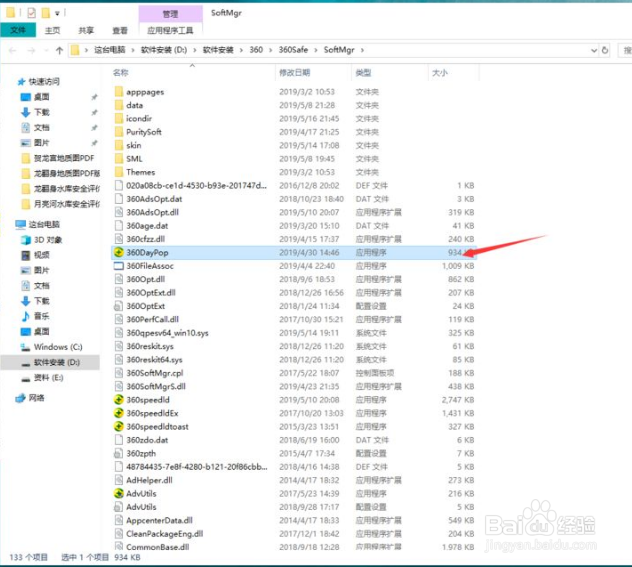Screen dimensions: 632x567
Task: Click the 360FileAssoc application icon
Action: pos(118,266)
